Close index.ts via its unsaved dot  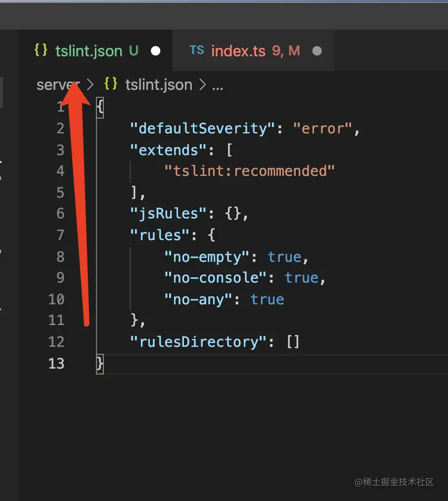pos(317,51)
